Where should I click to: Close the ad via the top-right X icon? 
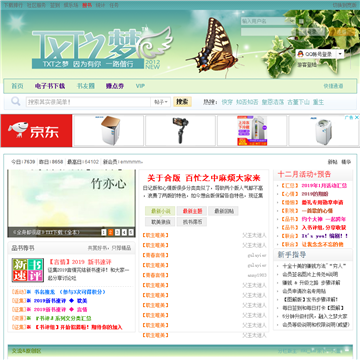coord(356,118)
